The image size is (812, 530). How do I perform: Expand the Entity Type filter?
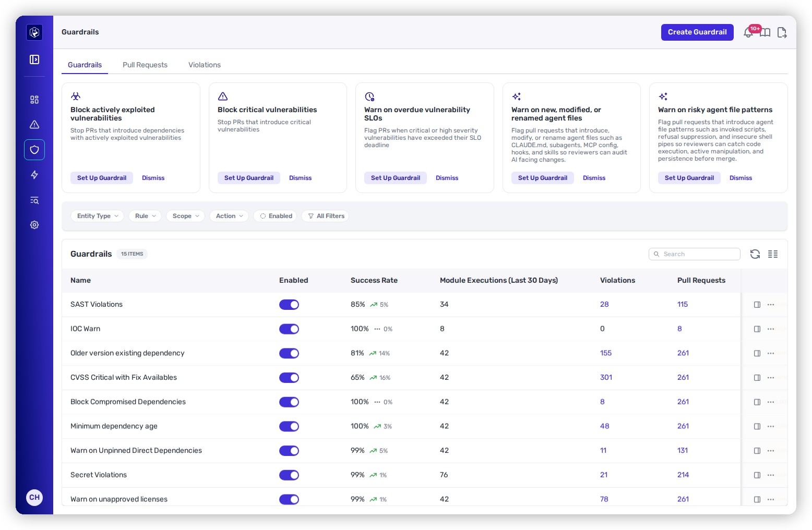click(98, 216)
